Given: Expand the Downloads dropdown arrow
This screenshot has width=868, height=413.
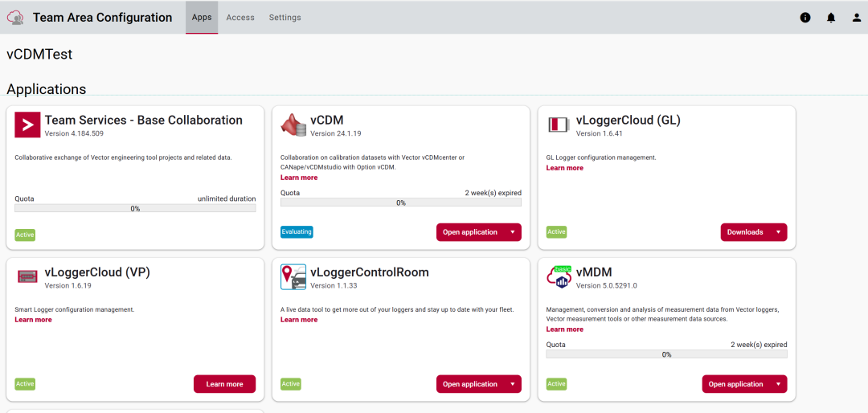Looking at the screenshot, I should 778,232.
